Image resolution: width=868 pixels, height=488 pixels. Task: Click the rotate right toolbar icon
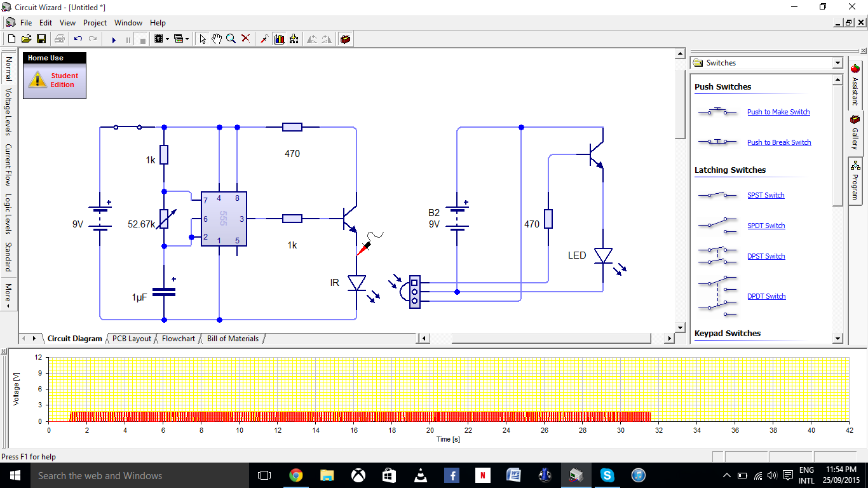(327, 39)
